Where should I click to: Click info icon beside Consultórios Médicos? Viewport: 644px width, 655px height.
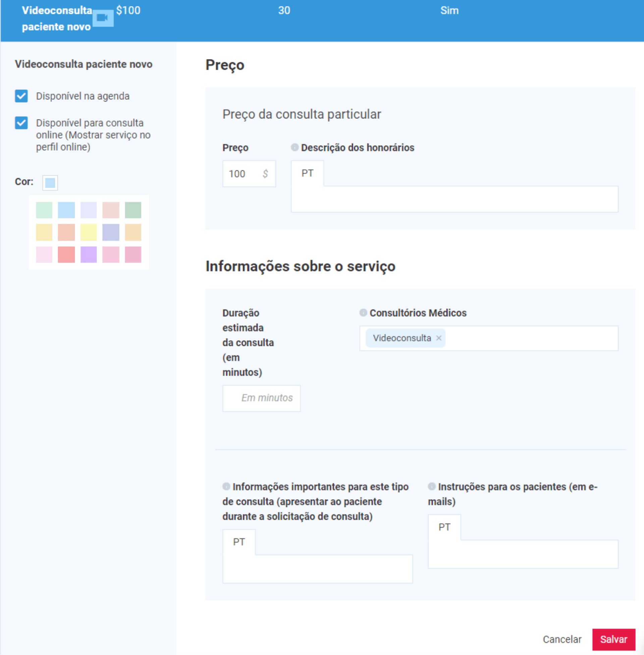point(363,312)
